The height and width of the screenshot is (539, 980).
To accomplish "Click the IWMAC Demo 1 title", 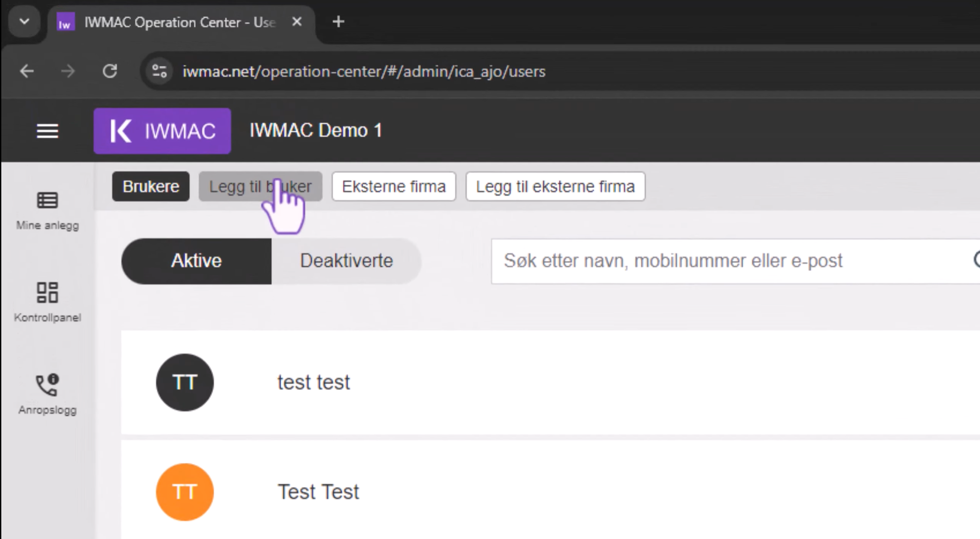I will point(316,130).
